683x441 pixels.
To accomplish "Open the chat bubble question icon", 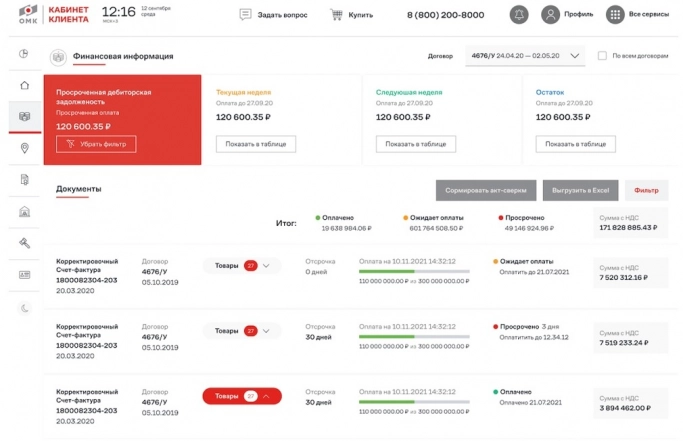I will (x=245, y=15).
